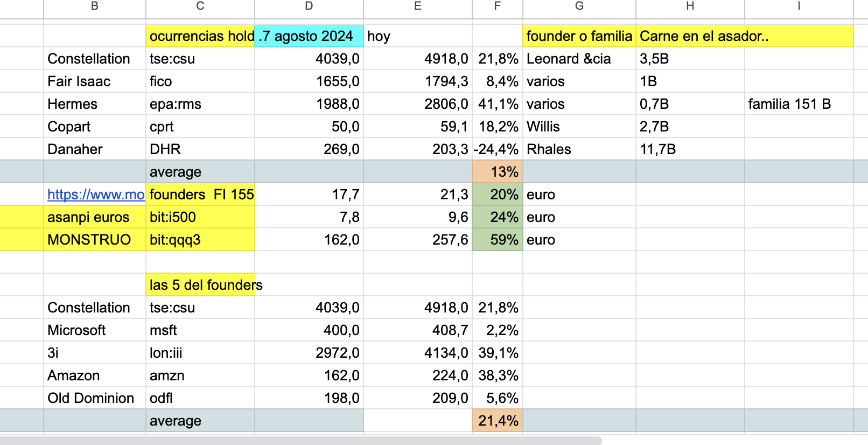Select column G header
Viewport: 868px width, 445px height.
[579, 6]
